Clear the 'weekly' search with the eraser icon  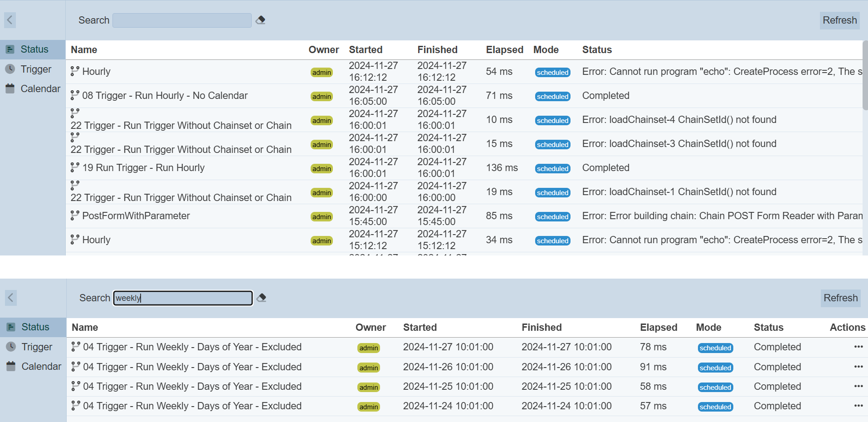point(261,298)
